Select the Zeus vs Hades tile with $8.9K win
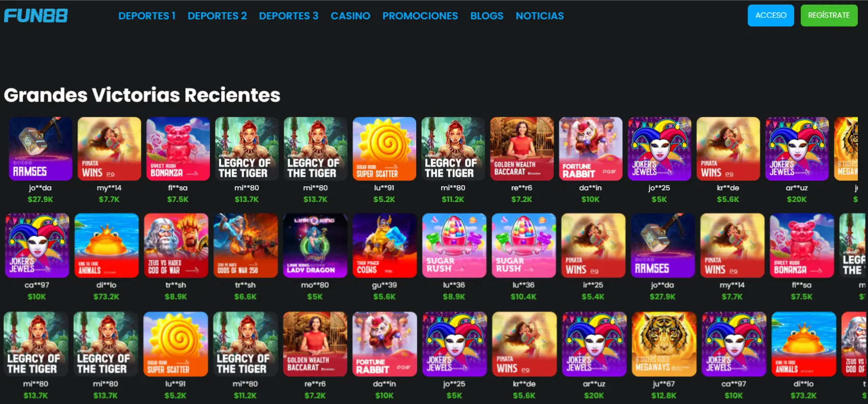 [176, 245]
